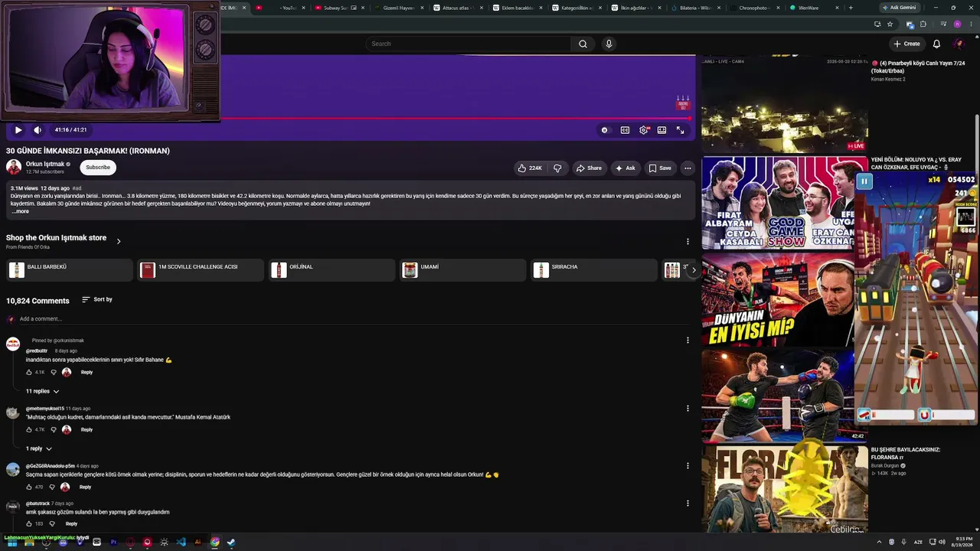Switch to the WenWare tab
This screenshot has height=551, width=980.
coord(815,8)
